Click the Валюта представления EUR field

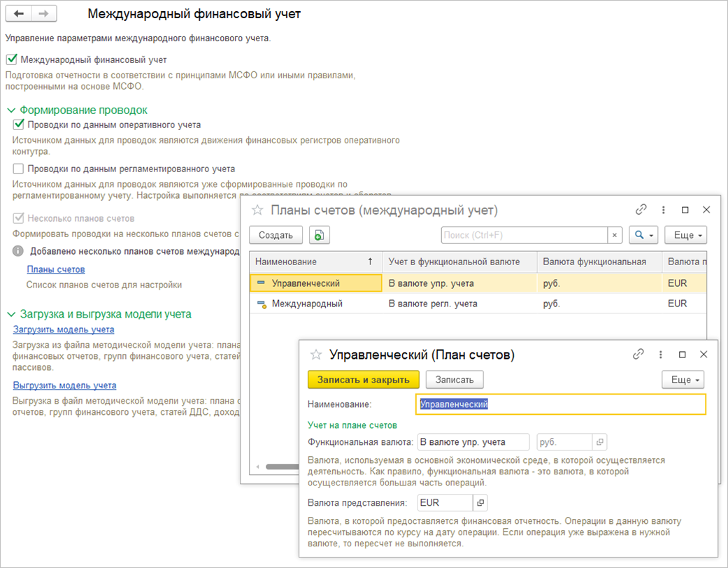point(445,502)
